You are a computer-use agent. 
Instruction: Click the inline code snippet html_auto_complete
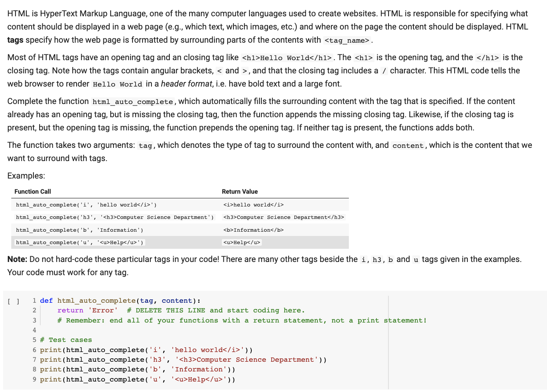132,101
